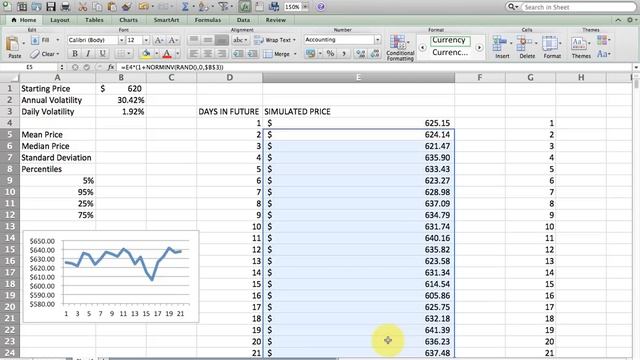Click the red font color button

(167, 53)
